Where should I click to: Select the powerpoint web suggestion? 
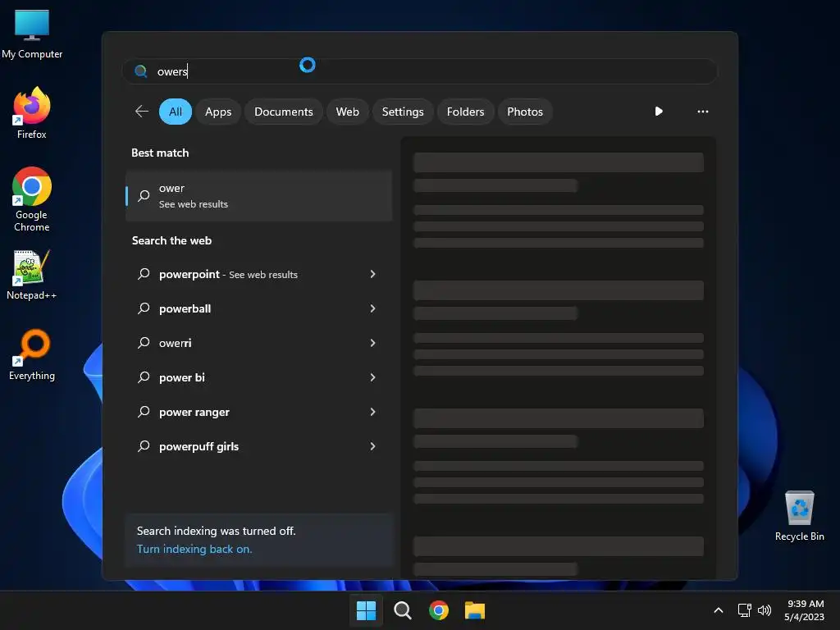tap(258, 274)
